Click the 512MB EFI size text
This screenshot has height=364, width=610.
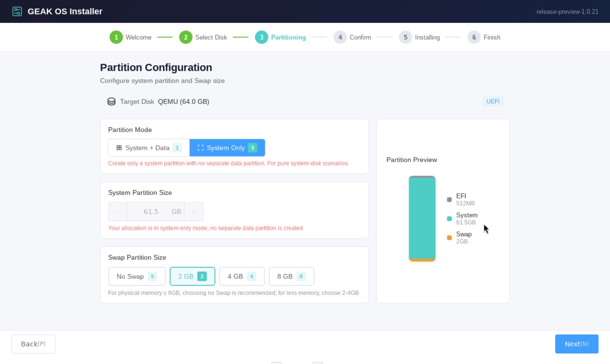(x=466, y=203)
